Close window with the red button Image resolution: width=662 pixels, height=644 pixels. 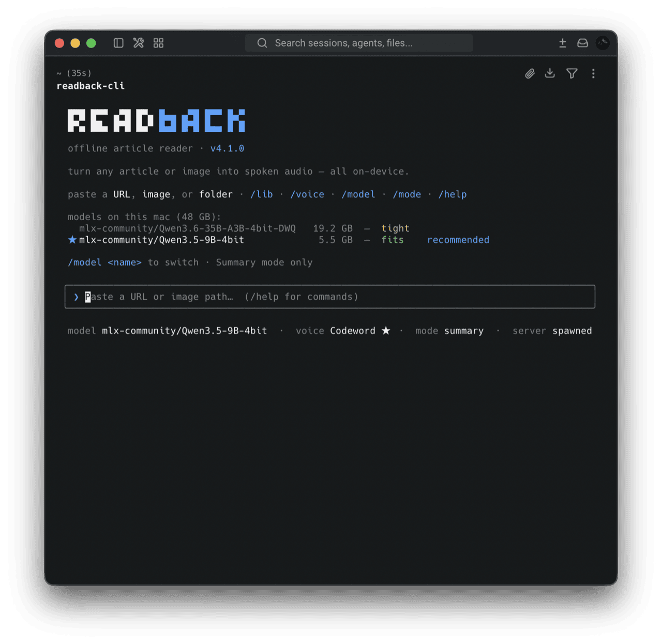pyautogui.click(x=59, y=43)
